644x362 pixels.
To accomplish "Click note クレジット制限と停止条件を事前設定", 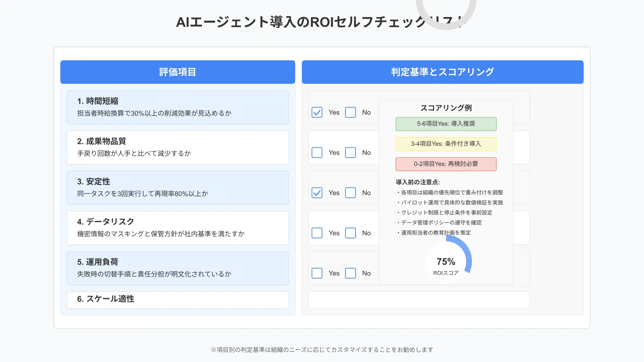I will point(444,213).
